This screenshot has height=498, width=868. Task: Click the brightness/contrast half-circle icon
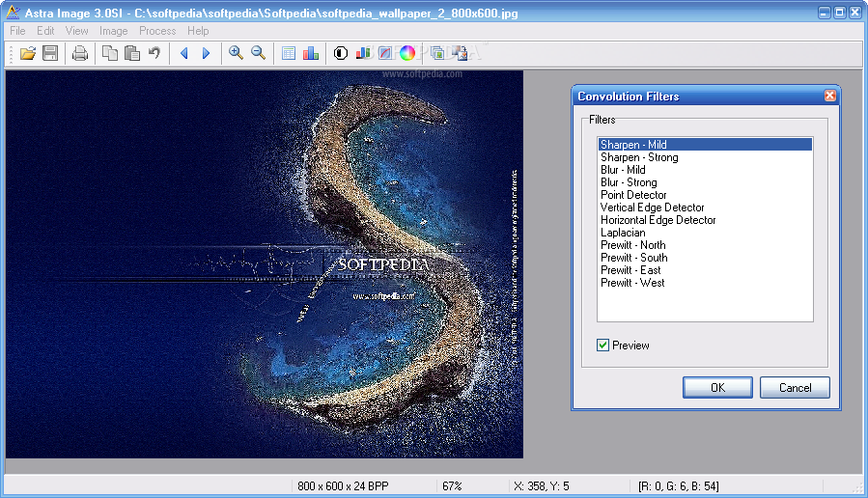[341, 53]
